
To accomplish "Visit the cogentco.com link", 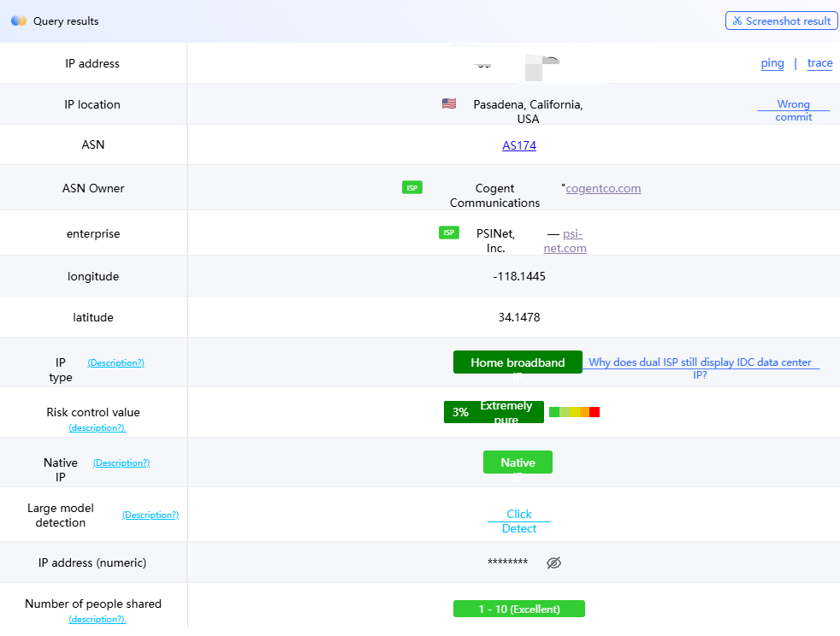I will 603,188.
